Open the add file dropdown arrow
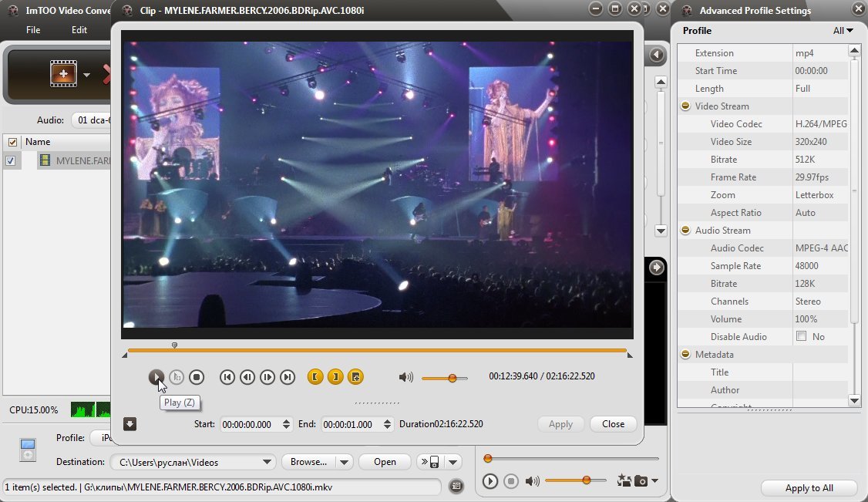Viewport: 868px width, 502px height. 86,74
